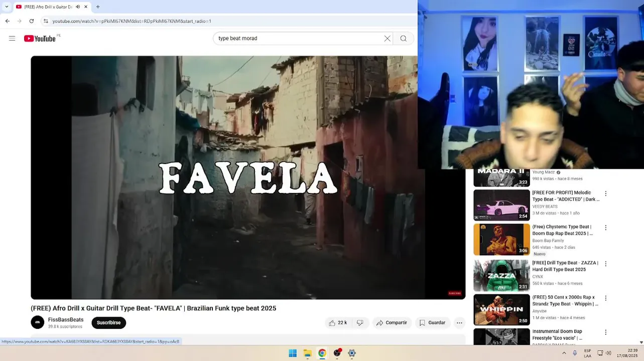Image resolution: width=644 pixels, height=361 pixels.
Task: Open options menu for the ZAZZA video
Action: click(605, 264)
